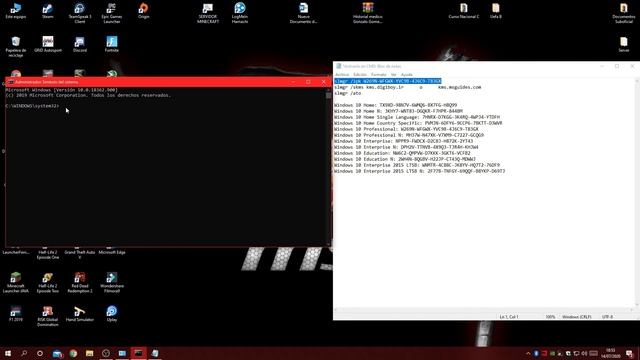
Task: Minimize the Command Prompt window
Action: pos(293,82)
